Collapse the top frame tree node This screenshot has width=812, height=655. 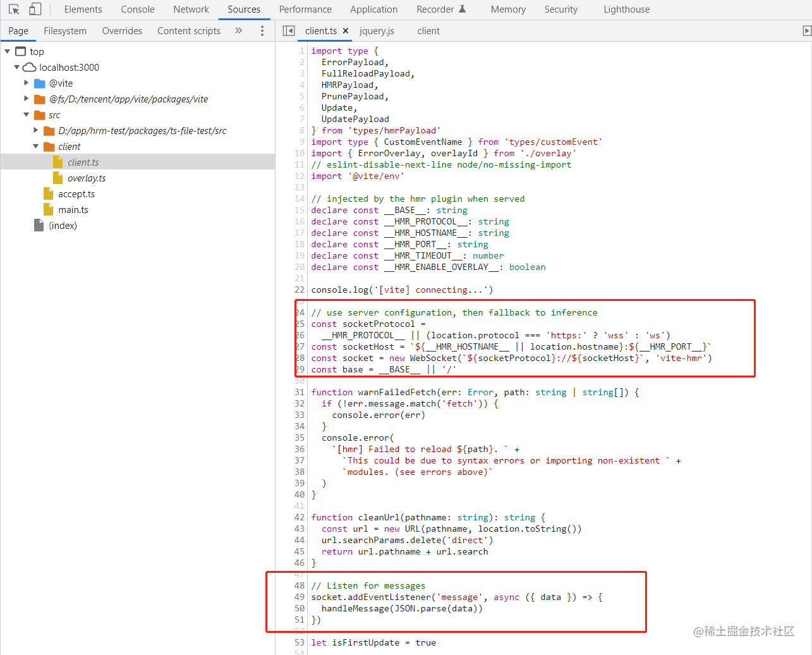(x=8, y=51)
